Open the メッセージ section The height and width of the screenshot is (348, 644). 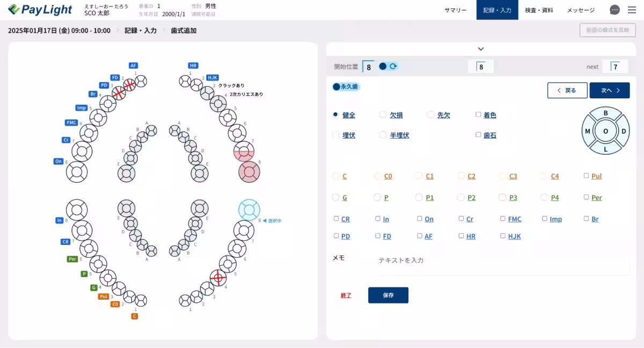pyautogui.click(x=580, y=10)
